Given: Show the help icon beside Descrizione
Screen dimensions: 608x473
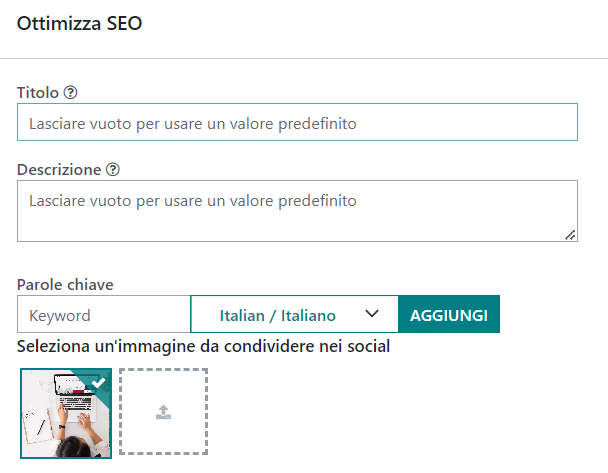Looking at the screenshot, I should [113, 169].
